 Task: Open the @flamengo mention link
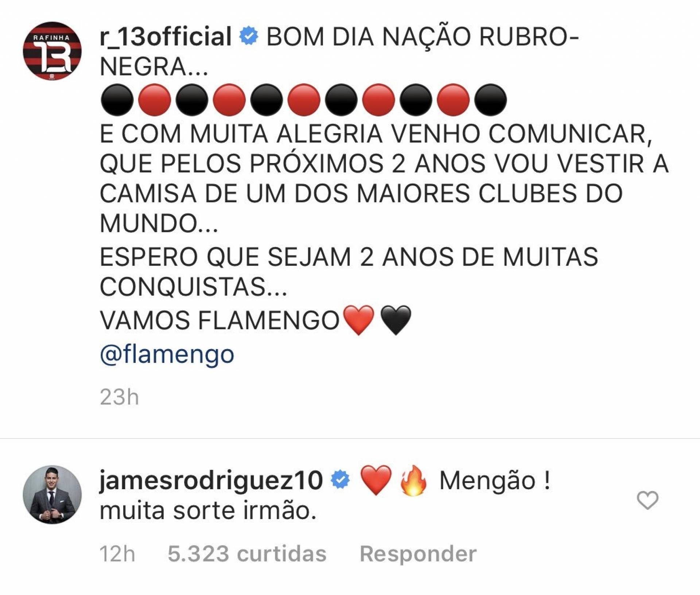tap(167, 354)
